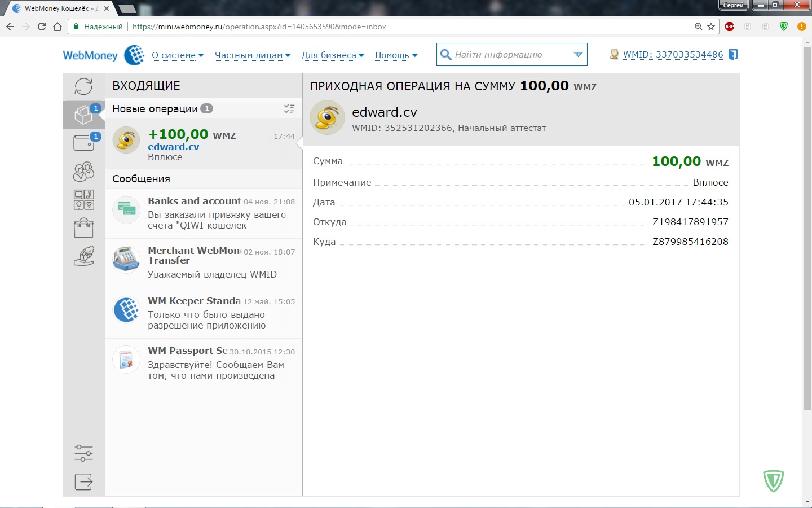Click the edward.cv name in operation header
Viewport: 812px width, 508px height.
tap(385, 112)
